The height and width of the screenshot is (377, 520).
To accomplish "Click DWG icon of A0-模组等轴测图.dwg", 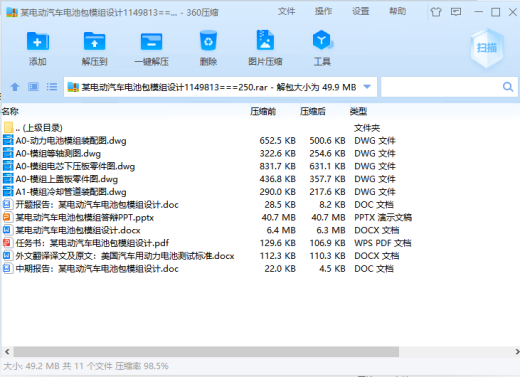I will [8, 153].
